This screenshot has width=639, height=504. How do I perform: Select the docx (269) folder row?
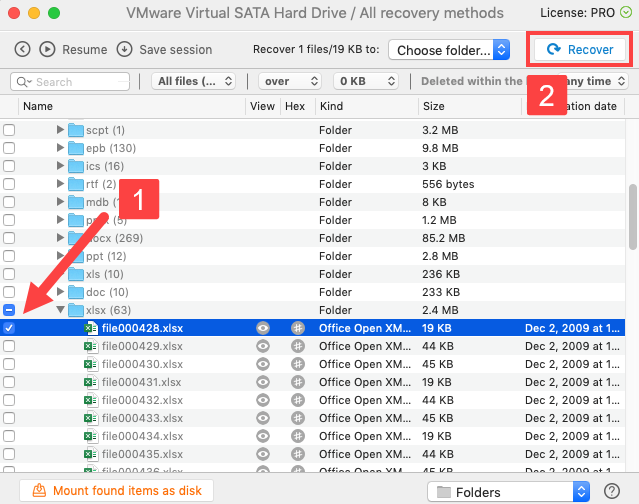tap(312, 238)
